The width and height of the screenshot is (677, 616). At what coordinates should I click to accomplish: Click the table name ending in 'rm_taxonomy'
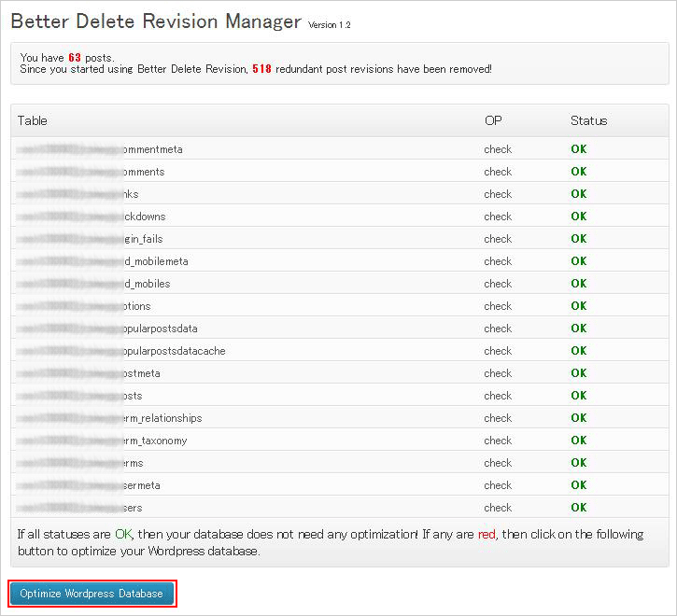102,441
